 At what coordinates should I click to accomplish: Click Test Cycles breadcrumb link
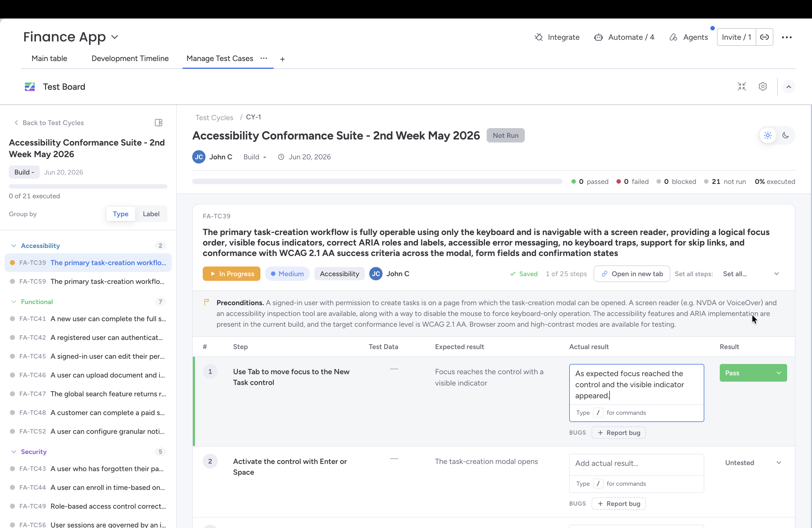coord(214,117)
